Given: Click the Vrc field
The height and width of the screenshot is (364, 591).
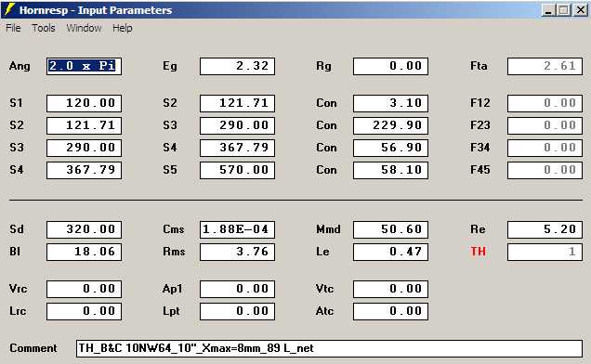Looking at the screenshot, I should [84, 289].
